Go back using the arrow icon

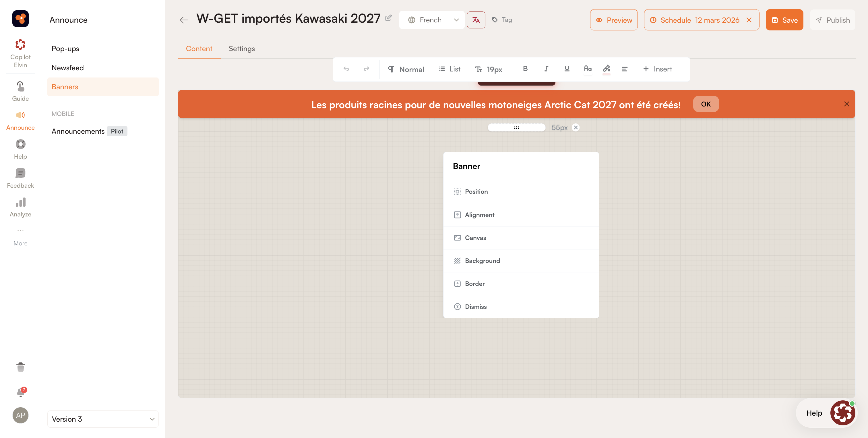[184, 20]
